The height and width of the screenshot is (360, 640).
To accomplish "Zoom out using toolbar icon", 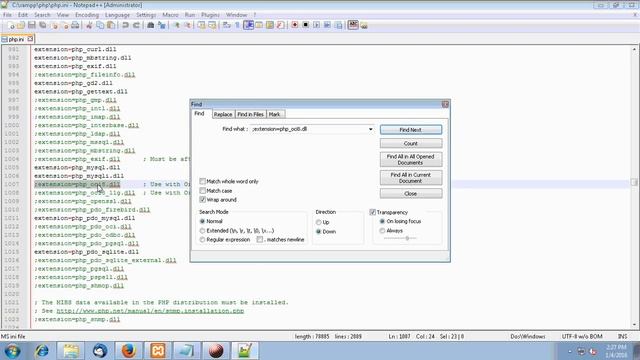I will tap(187, 25).
